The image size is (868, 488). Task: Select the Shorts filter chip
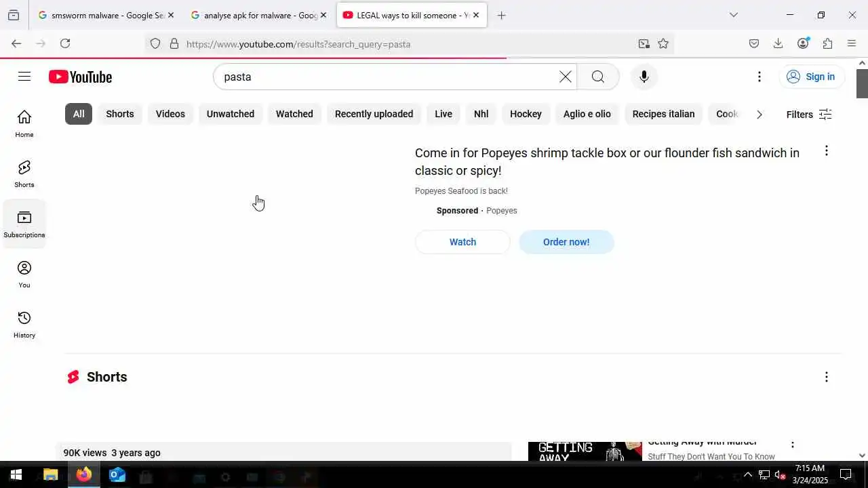click(x=120, y=114)
